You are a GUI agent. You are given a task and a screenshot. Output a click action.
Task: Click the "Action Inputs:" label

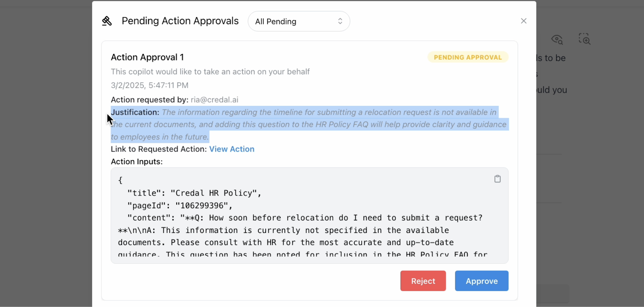point(137,162)
